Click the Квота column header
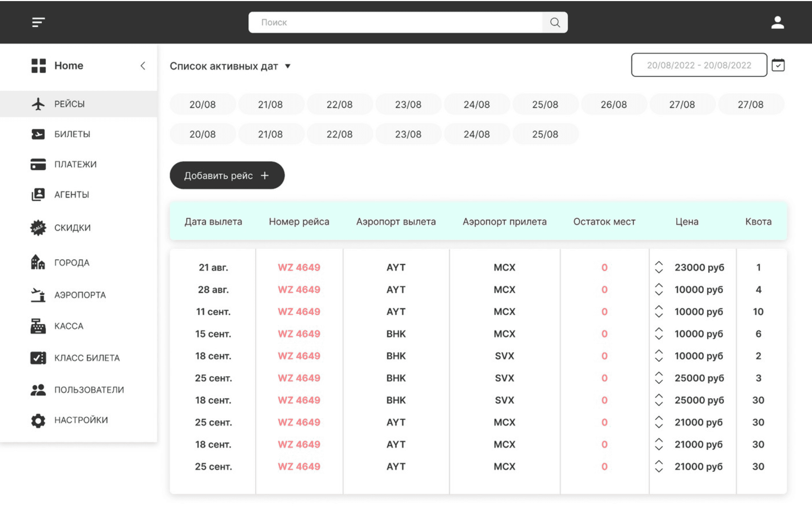The height and width of the screenshot is (506, 812). (759, 221)
